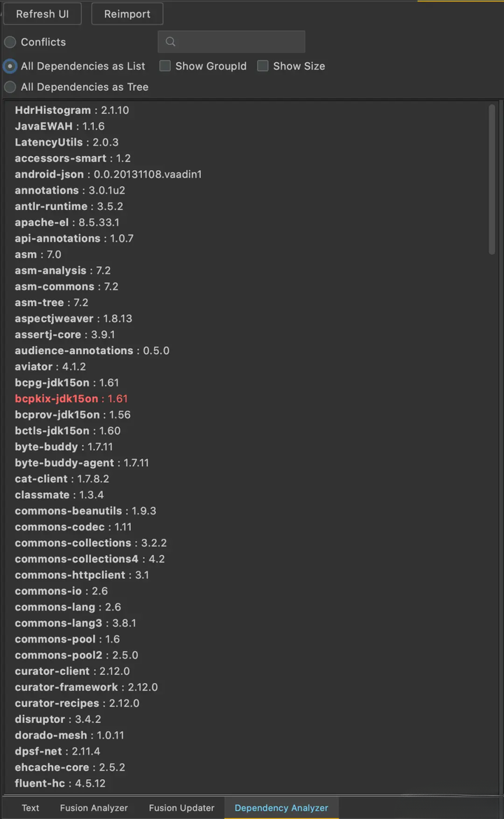Select All Dependencies as Tree option
Image resolution: width=504 pixels, height=819 pixels.
10,87
